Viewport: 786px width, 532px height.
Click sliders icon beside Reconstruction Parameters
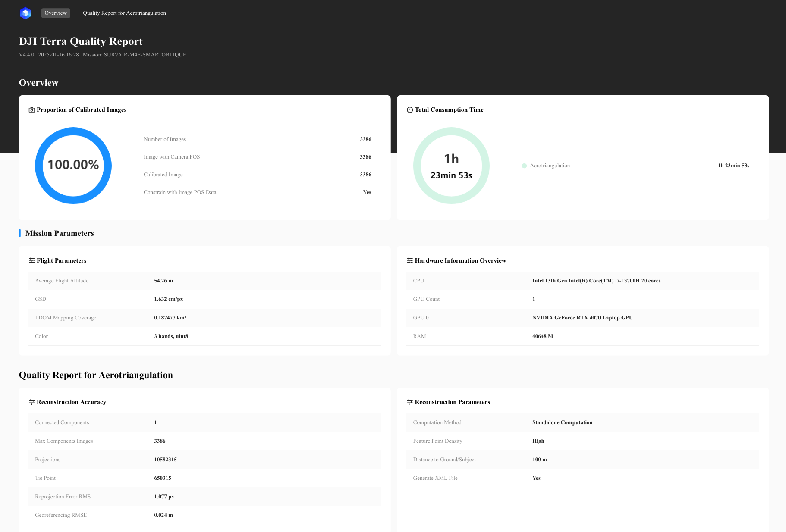click(x=410, y=402)
